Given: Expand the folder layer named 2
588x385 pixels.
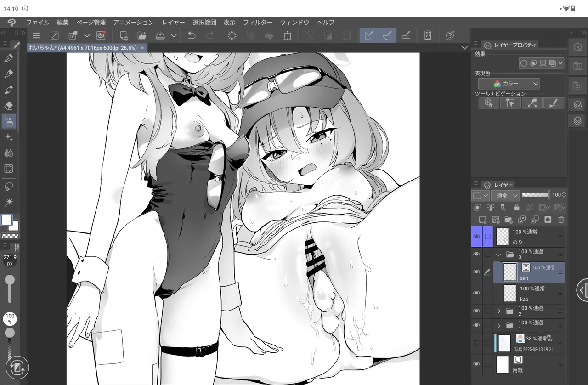Looking at the screenshot, I should tap(499, 311).
